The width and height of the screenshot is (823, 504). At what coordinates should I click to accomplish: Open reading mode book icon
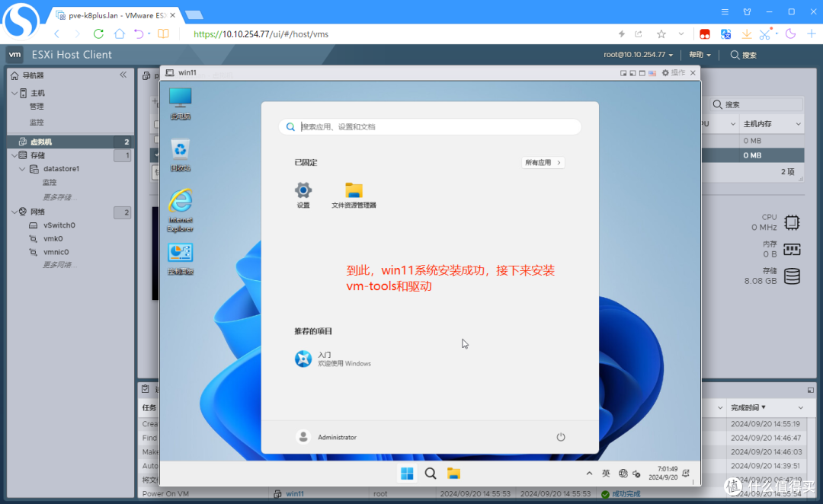click(x=163, y=34)
